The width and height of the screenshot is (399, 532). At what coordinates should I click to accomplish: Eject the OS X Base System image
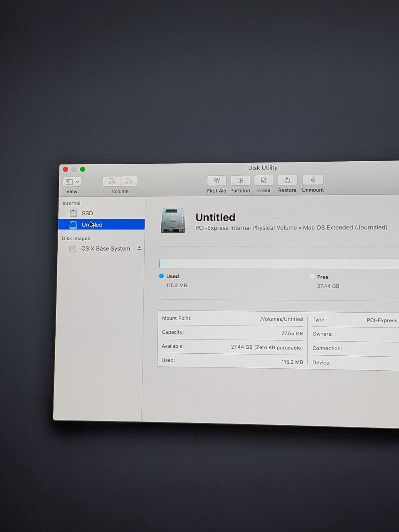(139, 248)
